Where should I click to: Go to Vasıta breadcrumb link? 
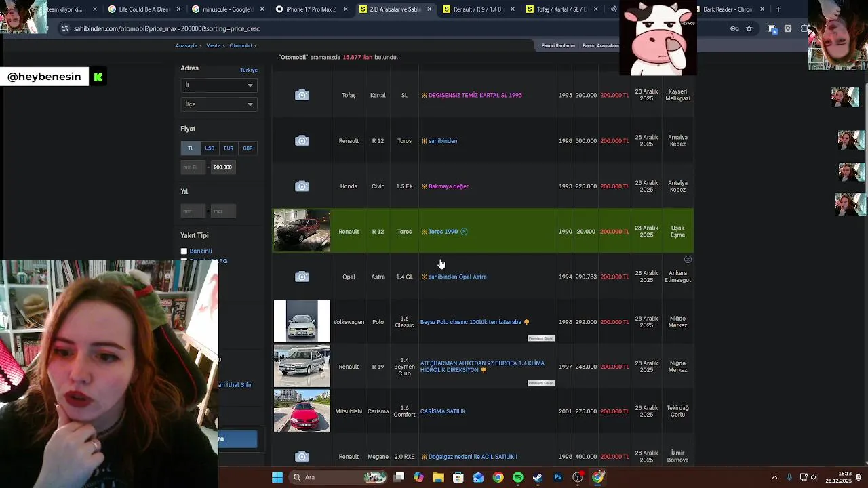[x=214, y=46]
